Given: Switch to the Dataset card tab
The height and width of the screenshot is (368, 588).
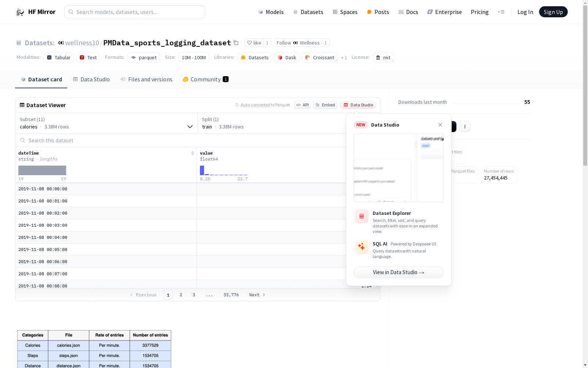Looking at the screenshot, I should click(x=41, y=79).
